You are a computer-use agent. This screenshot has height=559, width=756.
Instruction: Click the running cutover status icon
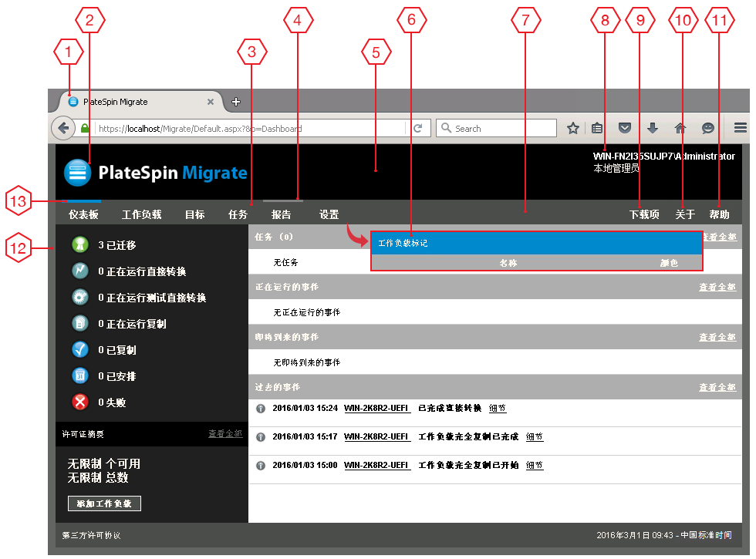80,271
